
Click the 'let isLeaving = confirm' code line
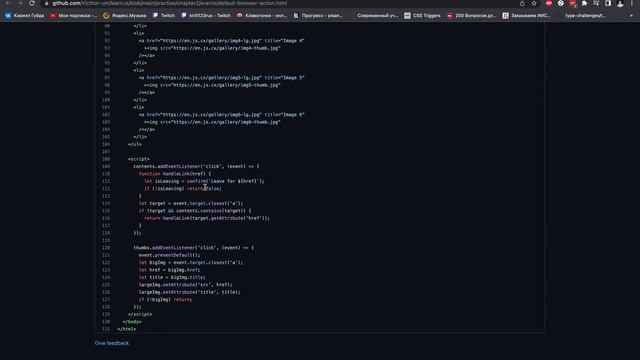tap(204, 181)
